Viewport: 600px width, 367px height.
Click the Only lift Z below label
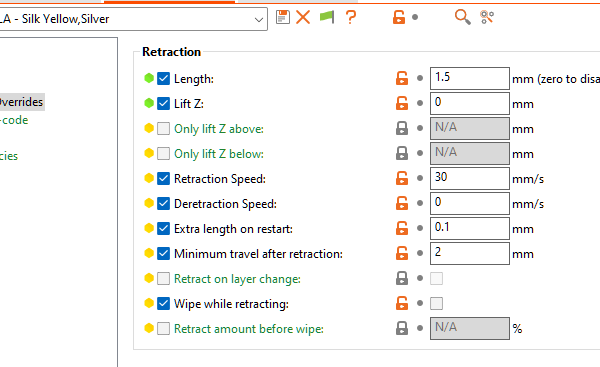click(219, 154)
